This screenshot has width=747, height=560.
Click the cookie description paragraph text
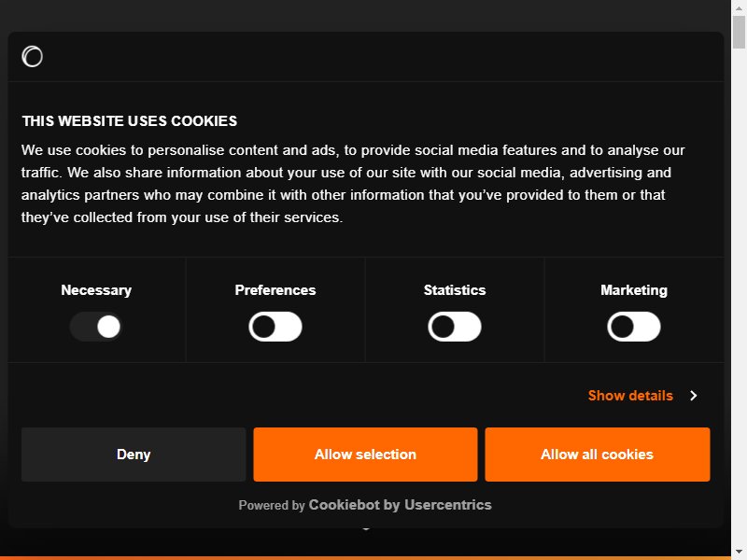click(353, 184)
